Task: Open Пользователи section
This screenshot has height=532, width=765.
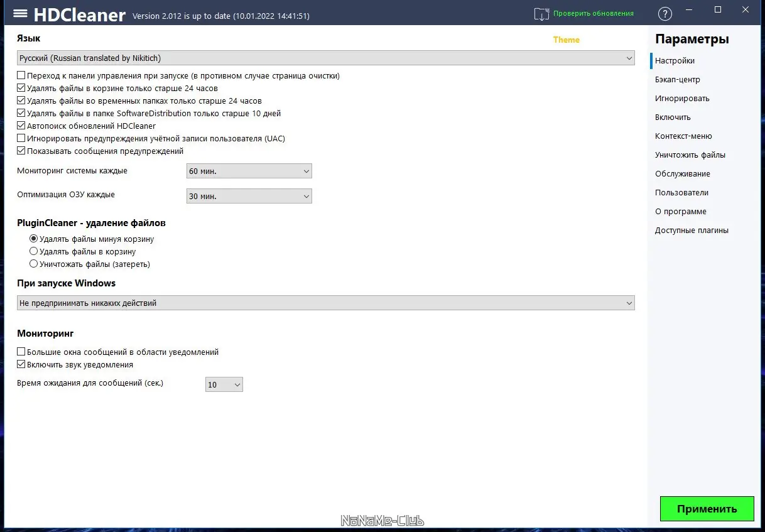Action: tap(681, 193)
